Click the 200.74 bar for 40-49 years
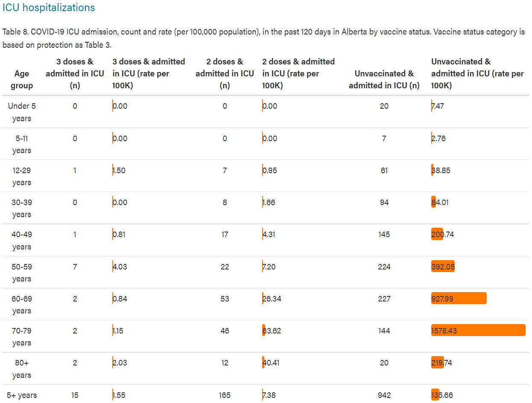This screenshot has height=403, width=532. pyautogui.click(x=437, y=234)
